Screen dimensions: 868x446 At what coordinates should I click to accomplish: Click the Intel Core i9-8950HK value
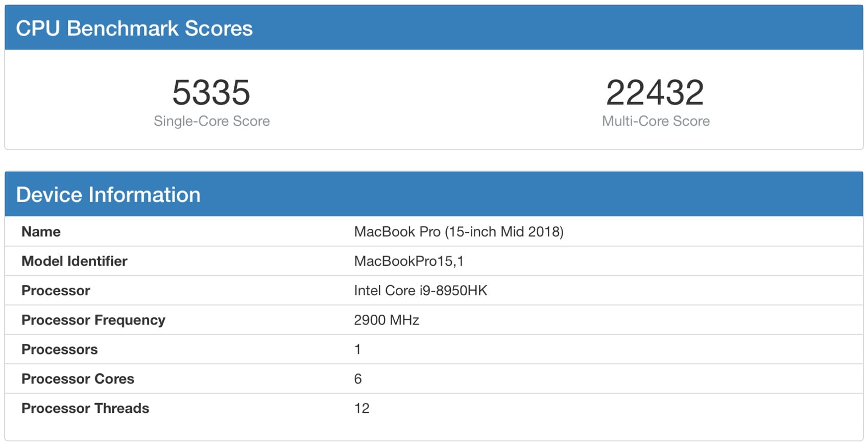pyautogui.click(x=421, y=291)
